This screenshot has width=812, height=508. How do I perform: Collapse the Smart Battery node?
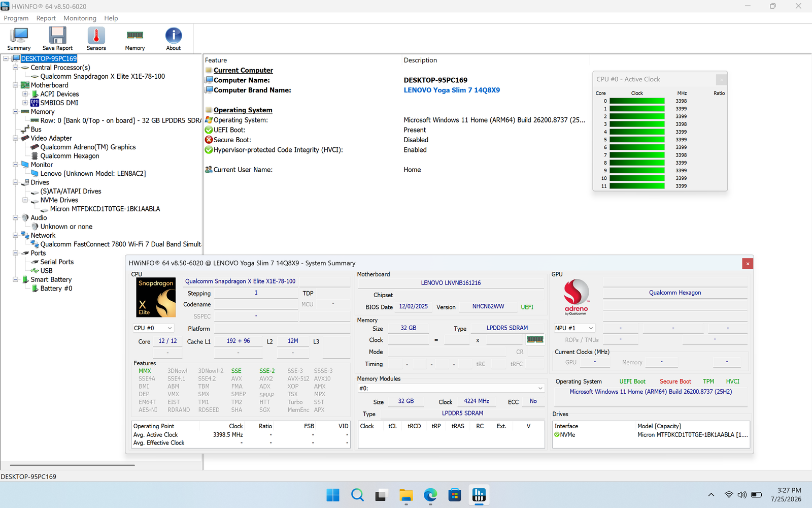(15, 279)
